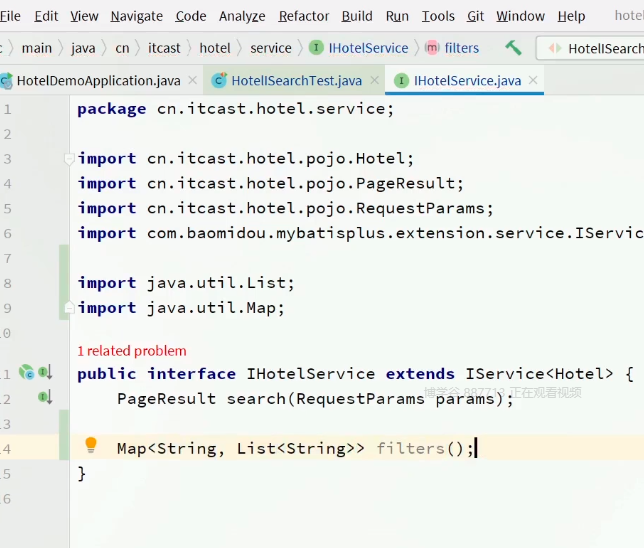The image size is (644, 548).
Task: Click the implemented-interface gutter icon beside IHotelService
Action: point(45,373)
